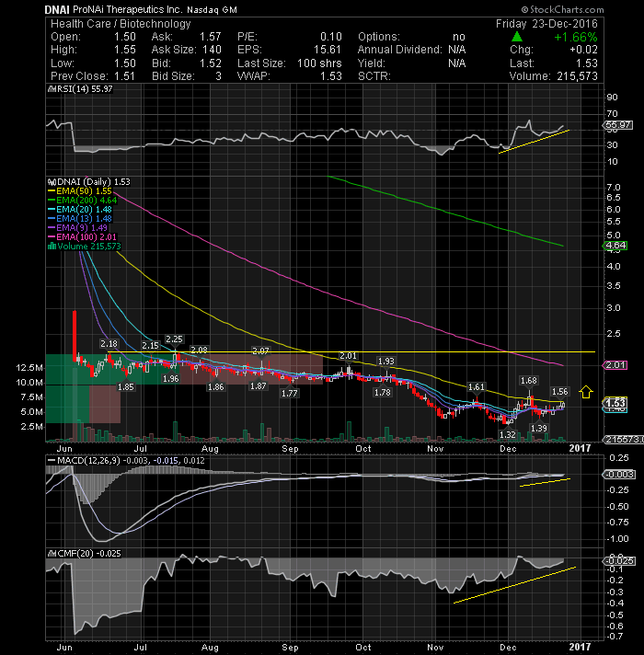The image size is (644, 655).
Task: Click the Bid value 1.52
Action: point(210,63)
